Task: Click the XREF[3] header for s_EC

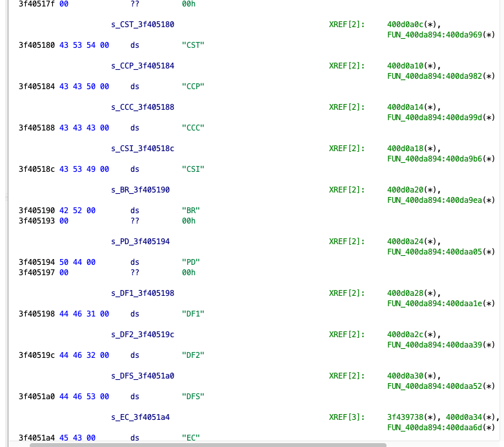Action: click(x=347, y=417)
